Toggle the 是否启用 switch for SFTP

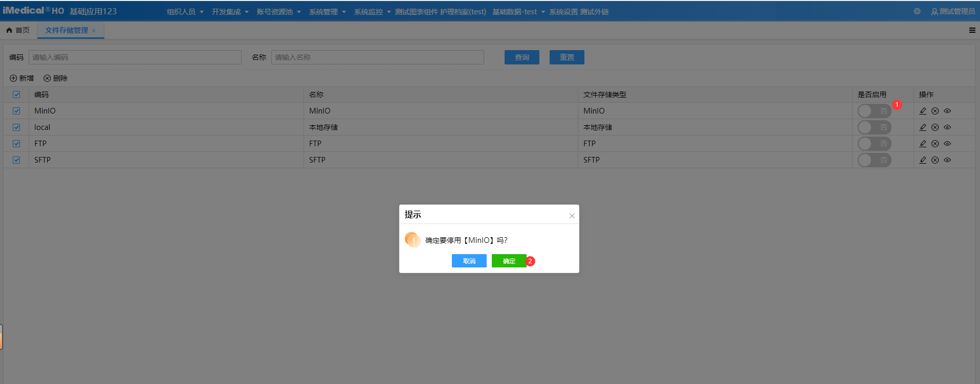coord(874,160)
